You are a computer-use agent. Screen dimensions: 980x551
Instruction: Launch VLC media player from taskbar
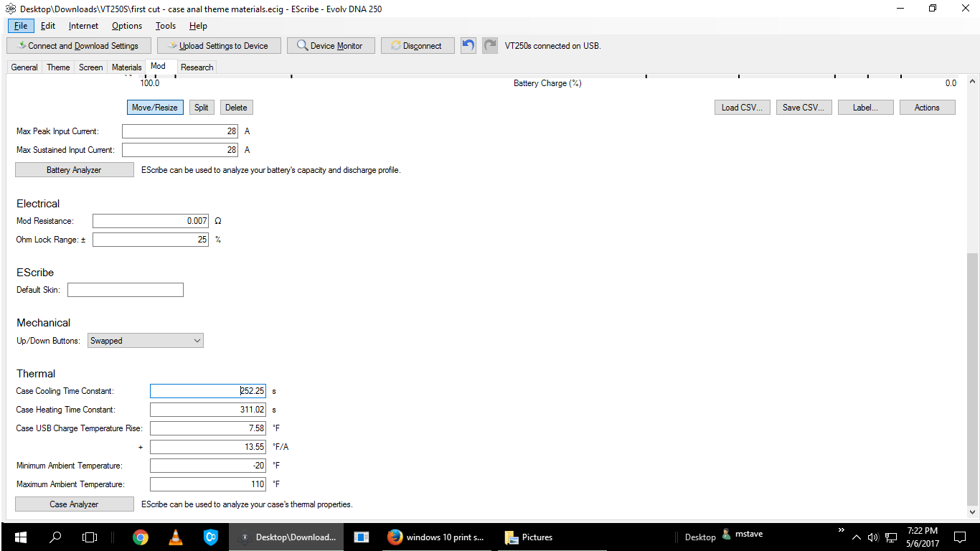coord(175,537)
